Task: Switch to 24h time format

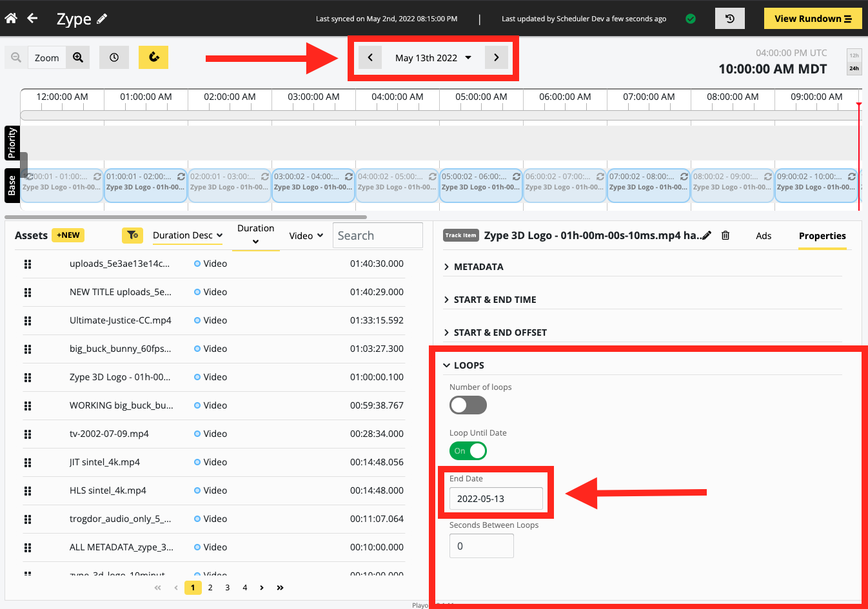Action: click(854, 68)
